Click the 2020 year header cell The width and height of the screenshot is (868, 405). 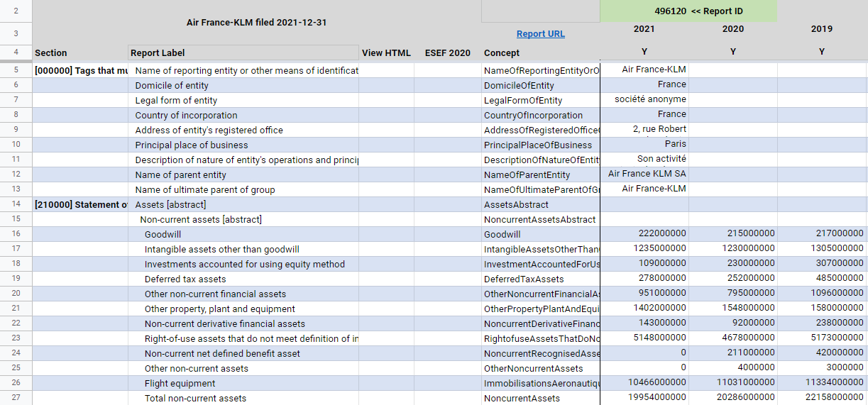point(732,29)
